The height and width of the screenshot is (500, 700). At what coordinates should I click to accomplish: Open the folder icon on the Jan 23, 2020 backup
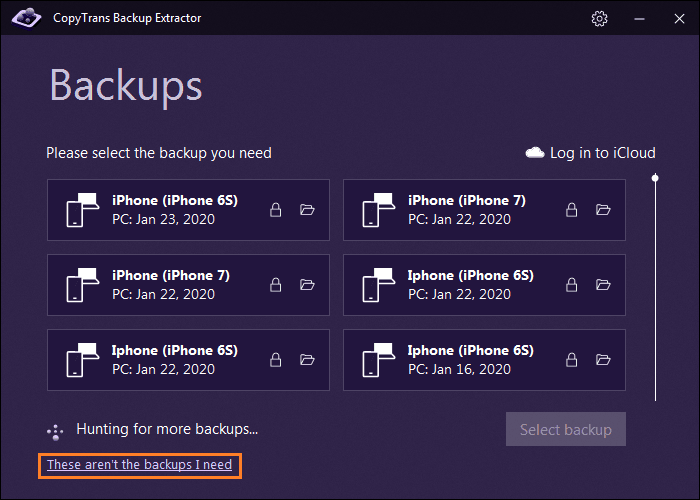tap(307, 209)
